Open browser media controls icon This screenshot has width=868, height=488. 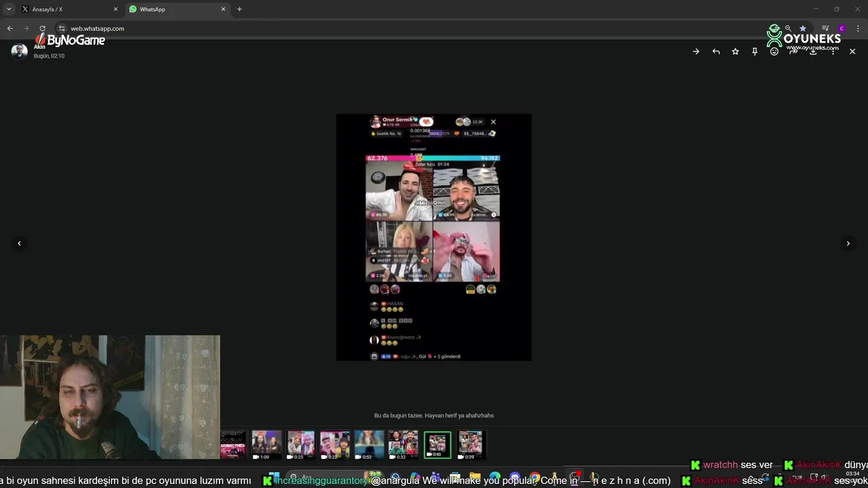point(825,28)
